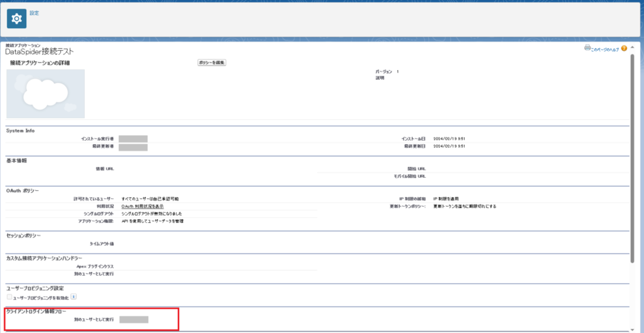The height and width of the screenshot is (333, 644).
Task: Click the IP 制限の緩和 label
Action: pyautogui.click(x=413, y=199)
